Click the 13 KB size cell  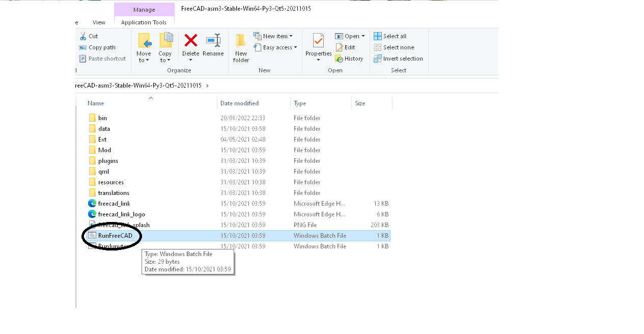point(381,204)
